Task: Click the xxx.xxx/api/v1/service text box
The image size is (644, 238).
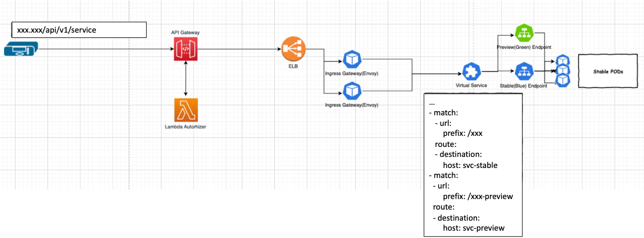Action: [x=79, y=30]
